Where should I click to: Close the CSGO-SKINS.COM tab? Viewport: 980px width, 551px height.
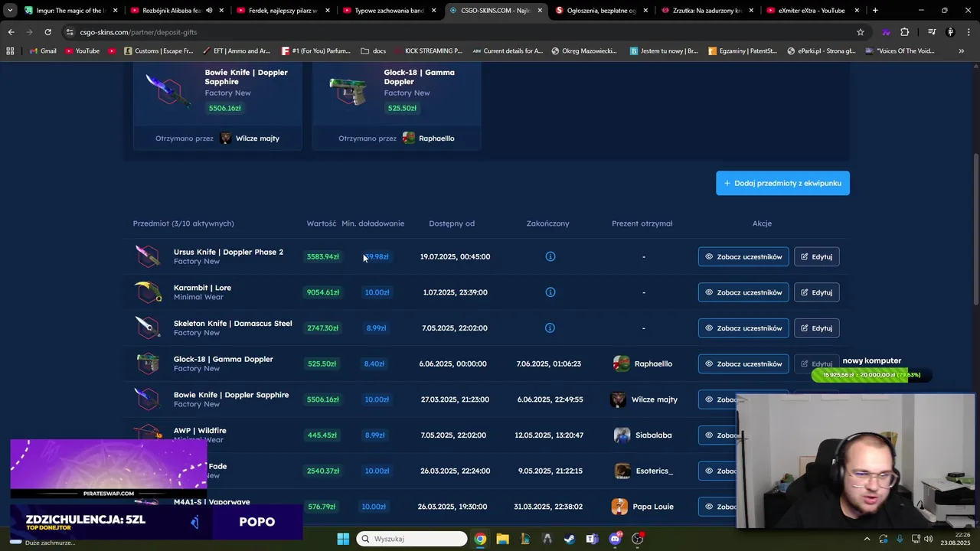click(540, 11)
